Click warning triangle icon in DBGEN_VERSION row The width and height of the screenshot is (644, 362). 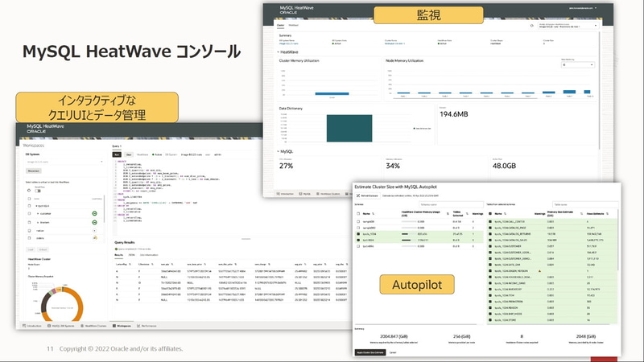(x=539, y=271)
